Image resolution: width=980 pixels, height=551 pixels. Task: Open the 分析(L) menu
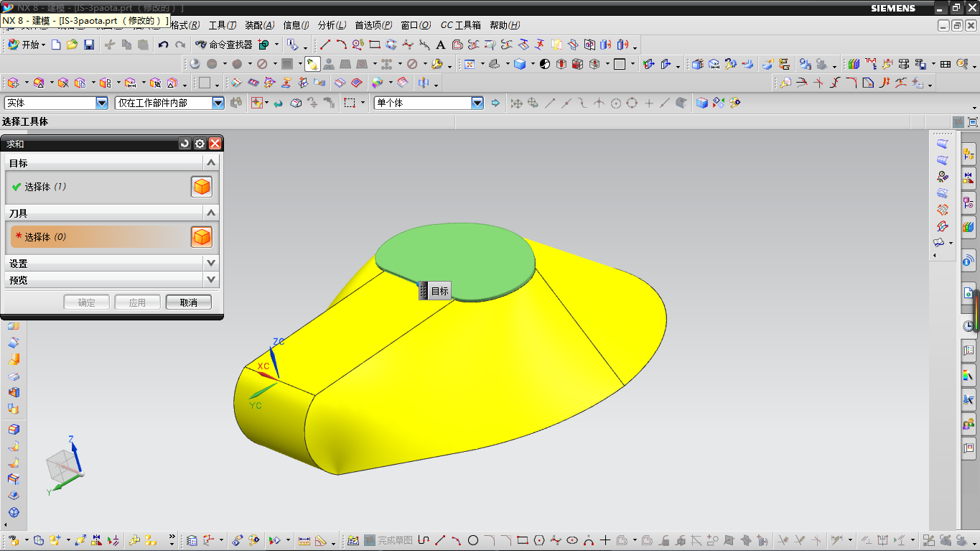[x=332, y=25]
